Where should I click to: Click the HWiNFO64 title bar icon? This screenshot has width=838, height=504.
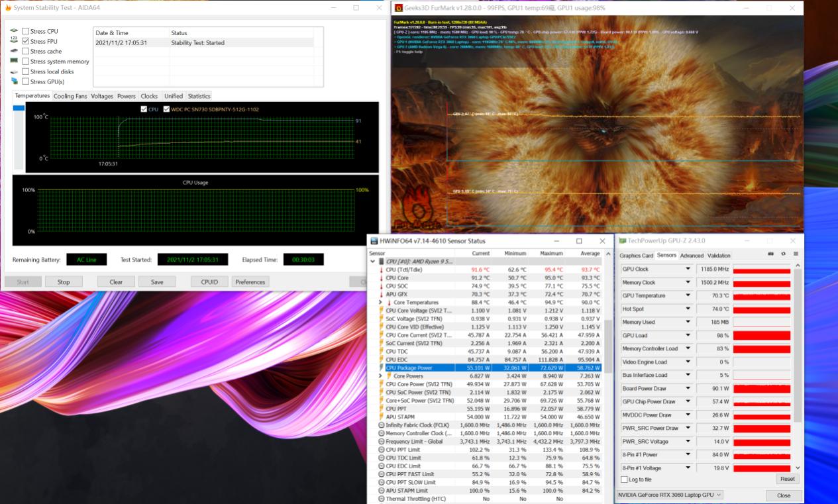tap(374, 241)
